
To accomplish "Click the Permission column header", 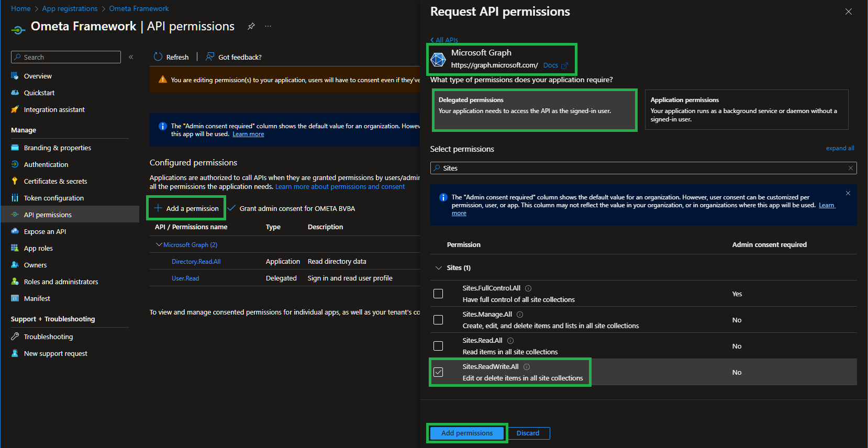I will pyautogui.click(x=464, y=244).
